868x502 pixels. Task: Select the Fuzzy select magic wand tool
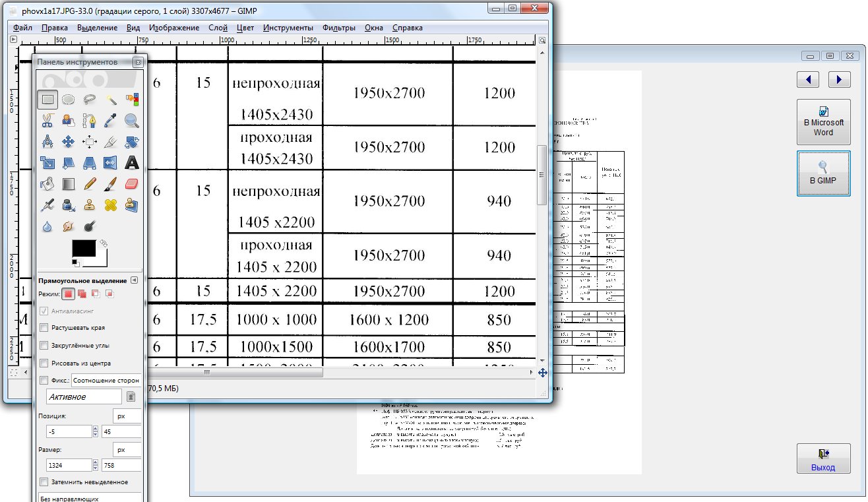(x=111, y=100)
